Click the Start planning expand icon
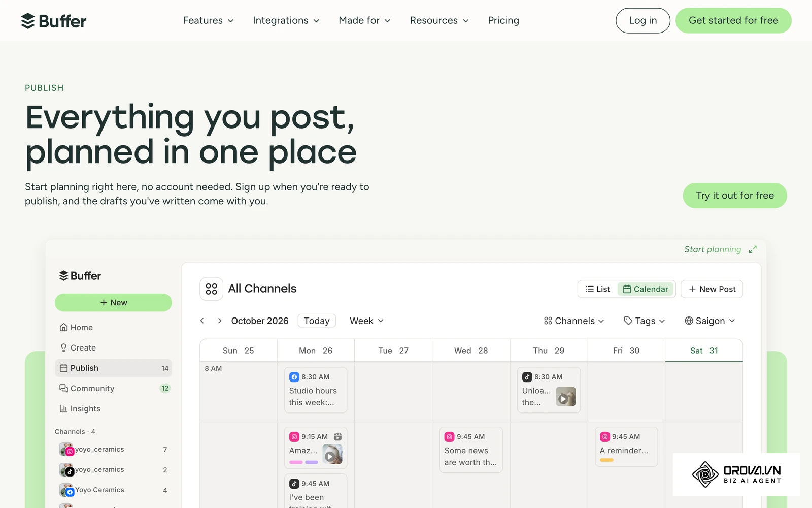This screenshot has width=812, height=508. tap(753, 249)
